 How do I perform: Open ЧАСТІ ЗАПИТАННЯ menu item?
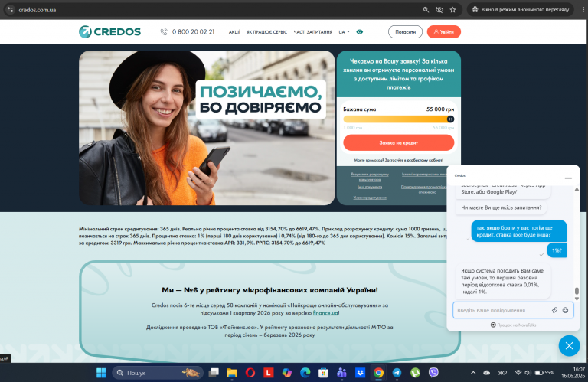pyautogui.click(x=312, y=32)
